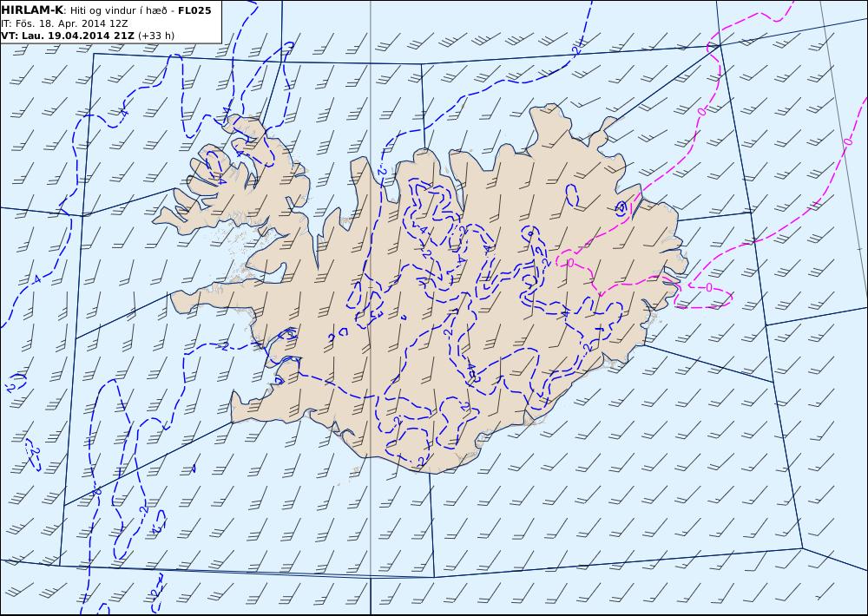Select the FL025 flight level label
This screenshot has height=616, width=868.
click(x=194, y=10)
